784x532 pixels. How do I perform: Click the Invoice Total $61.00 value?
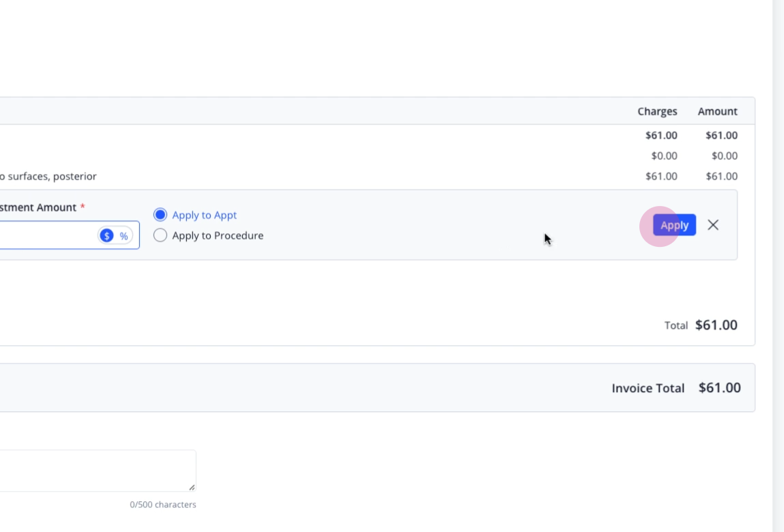pyautogui.click(x=719, y=387)
